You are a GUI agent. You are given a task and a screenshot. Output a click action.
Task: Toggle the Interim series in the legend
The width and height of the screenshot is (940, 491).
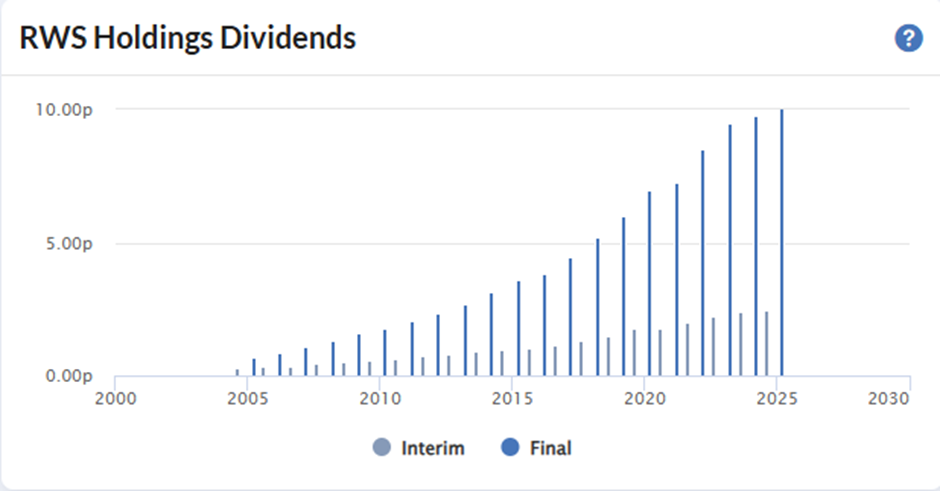tap(418, 447)
